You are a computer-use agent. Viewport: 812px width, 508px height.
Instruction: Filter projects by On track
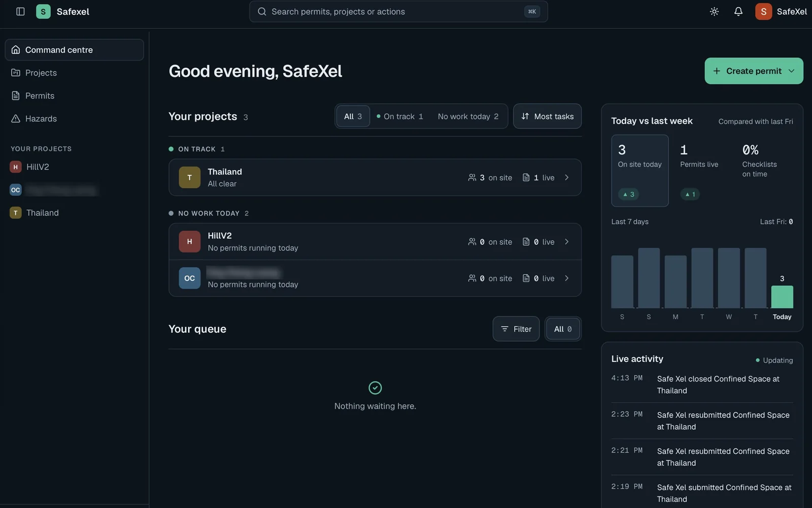(x=400, y=116)
